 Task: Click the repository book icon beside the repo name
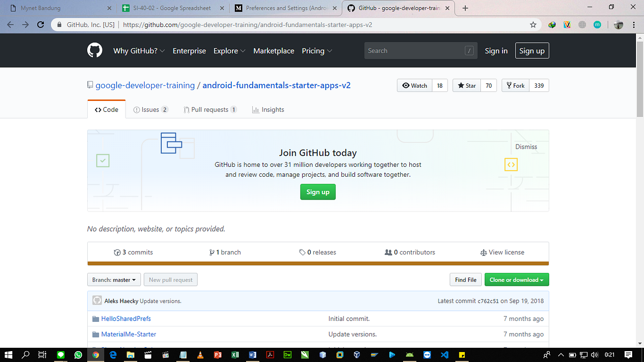click(x=90, y=85)
